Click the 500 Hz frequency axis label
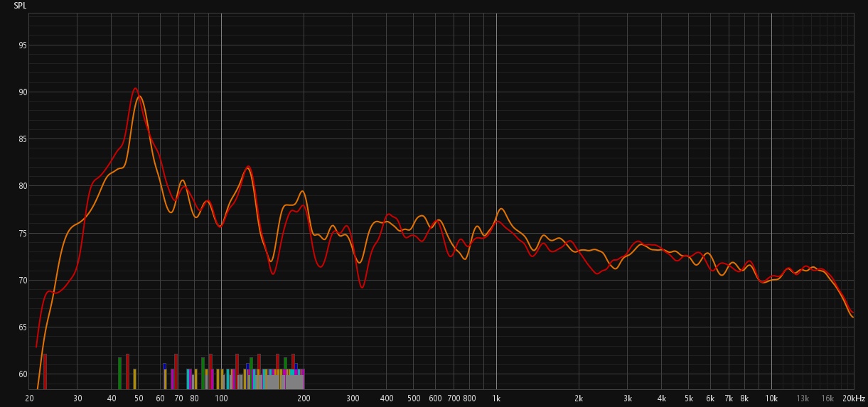This screenshot has height=407, width=868. point(413,399)
